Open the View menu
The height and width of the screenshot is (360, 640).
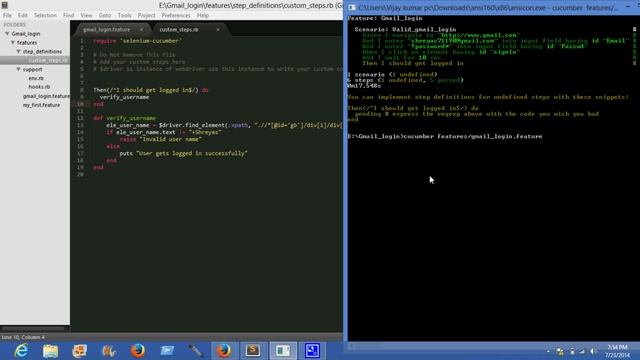[86, 16]
